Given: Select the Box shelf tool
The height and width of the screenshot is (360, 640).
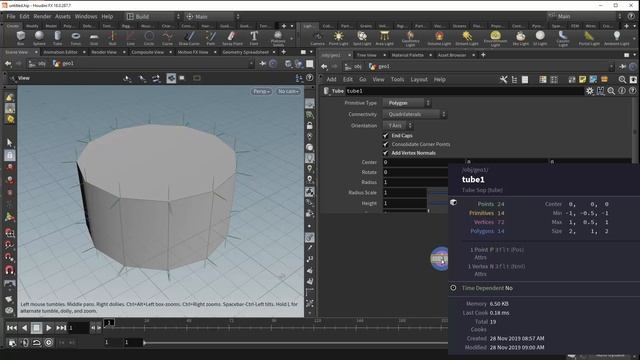Looking at the screenshot, I should (20, 38).
